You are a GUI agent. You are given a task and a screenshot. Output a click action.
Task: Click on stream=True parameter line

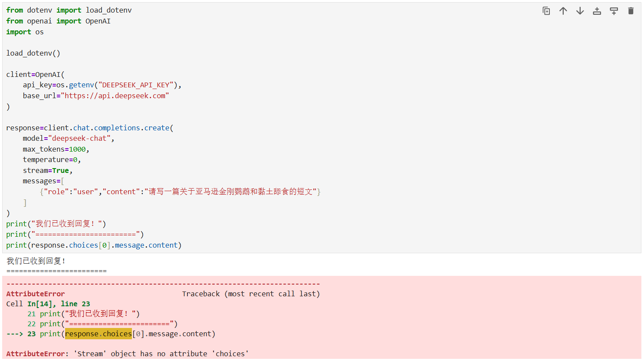[48, 170]
